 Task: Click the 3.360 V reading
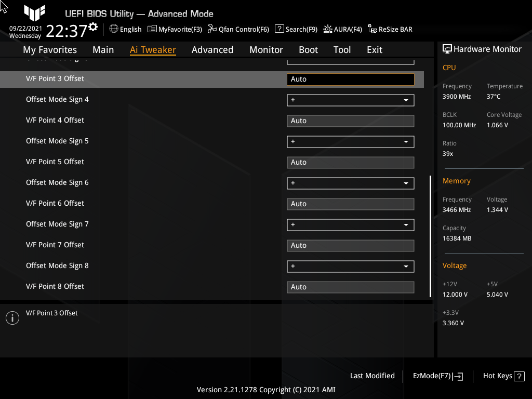pyautogui.click(x=453, y=323)
